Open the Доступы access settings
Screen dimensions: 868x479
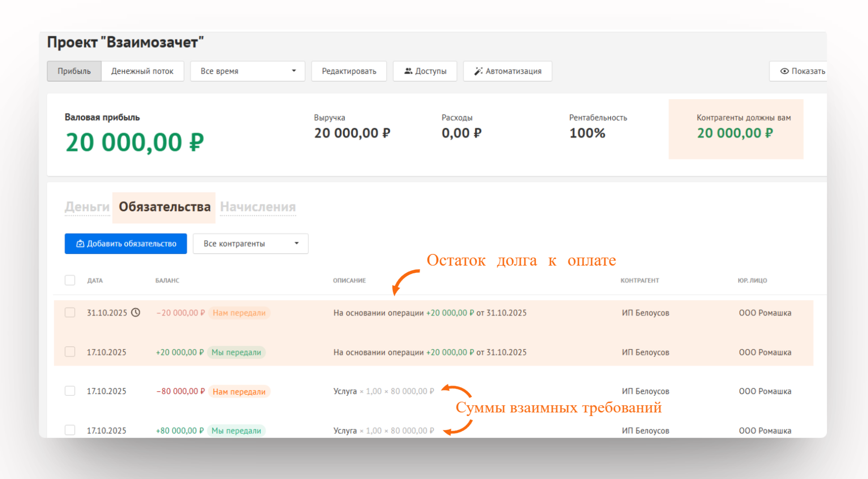click(x=425, y=71)
